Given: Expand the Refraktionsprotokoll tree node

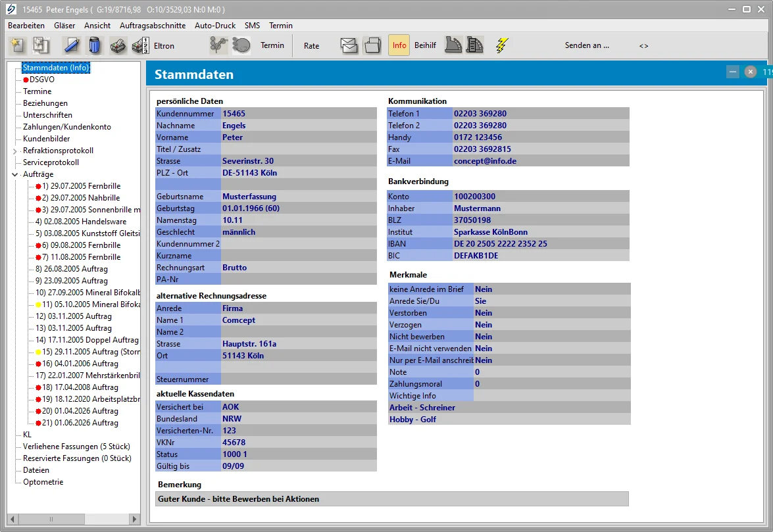Looking at the screenshot, I should pos(14,151).
